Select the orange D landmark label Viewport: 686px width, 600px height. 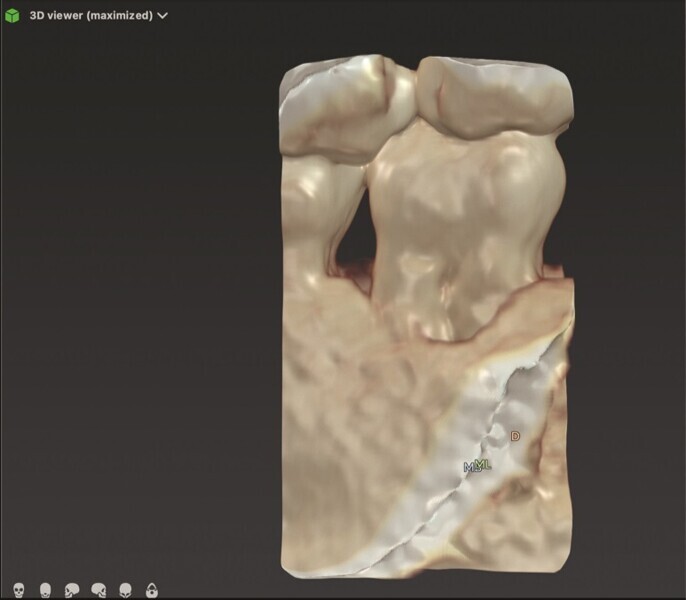[515, 436]
